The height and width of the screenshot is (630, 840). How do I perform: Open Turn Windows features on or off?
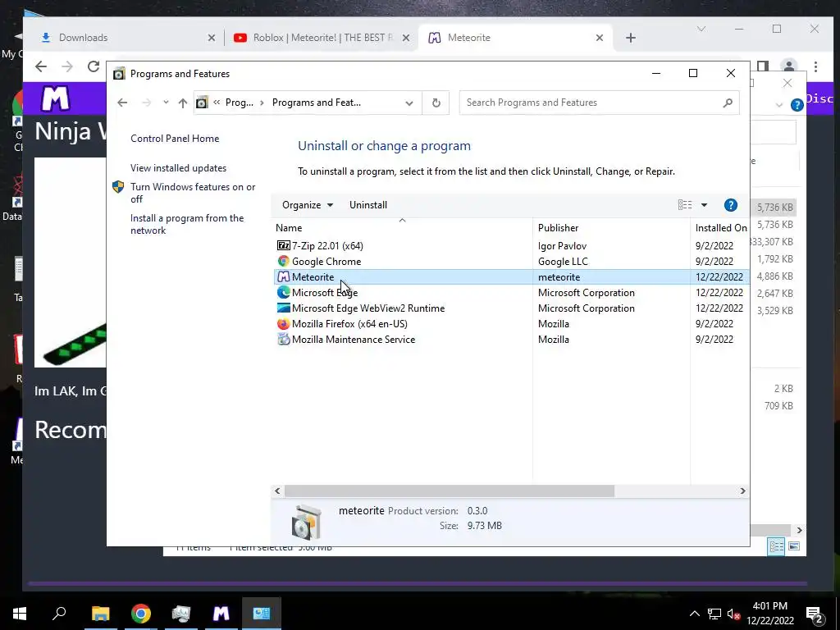[x=193, y=193]
